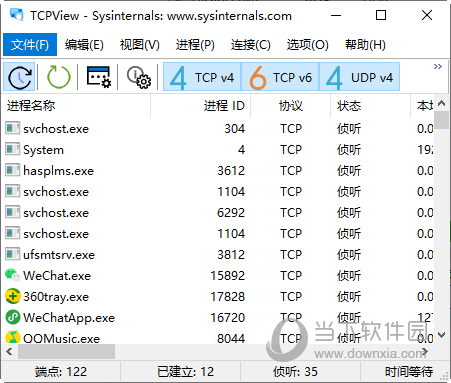Click the 端点: 122 status bar entry

(61, 371)
